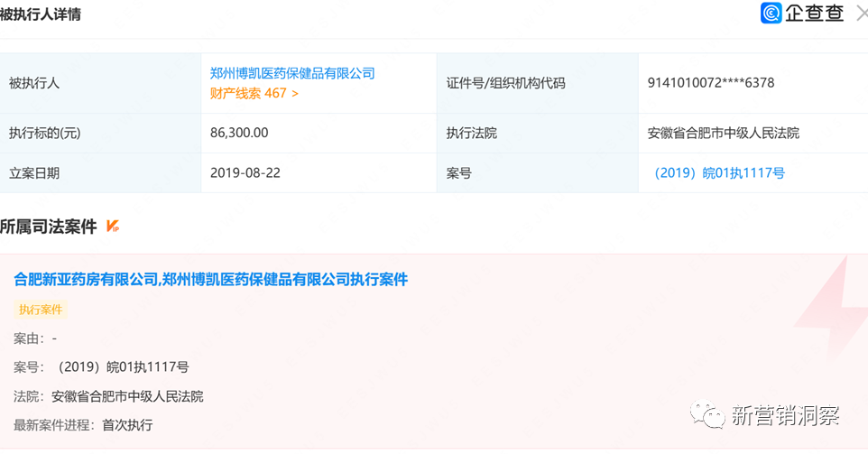Open 合肥新亚药房有限公司,郑州博凯医药保健品有限公司执行案件 title link
The height and width of the screenshot is (454, 868).
coord(210,279)
